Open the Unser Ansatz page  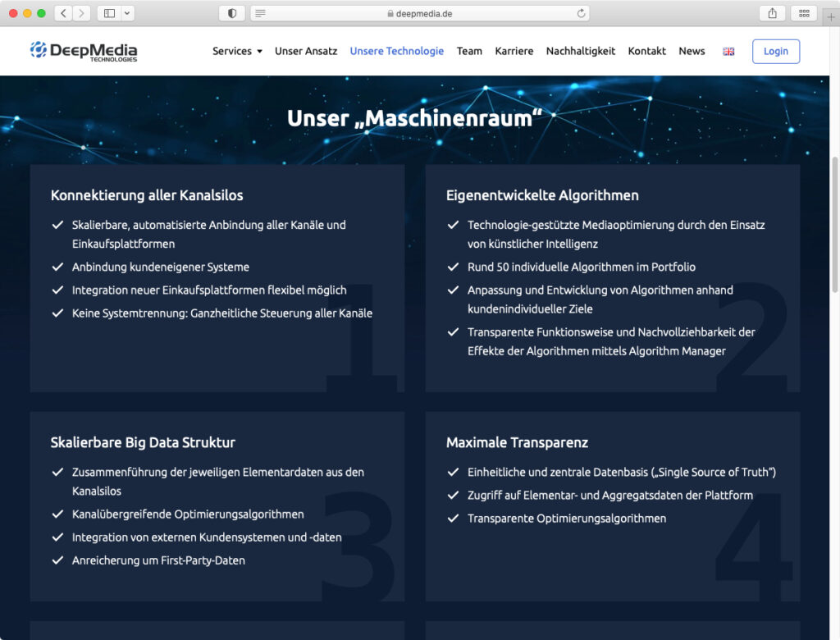pos(306,51)
